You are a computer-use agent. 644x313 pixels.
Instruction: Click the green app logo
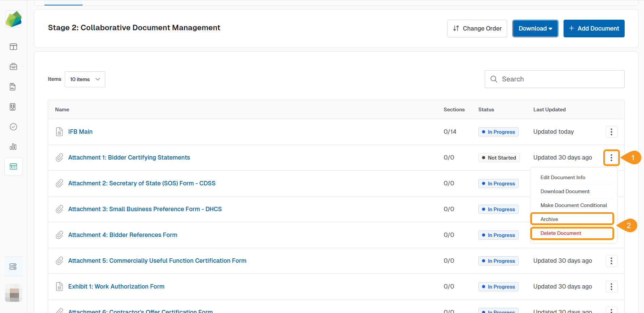coord(14,19)
